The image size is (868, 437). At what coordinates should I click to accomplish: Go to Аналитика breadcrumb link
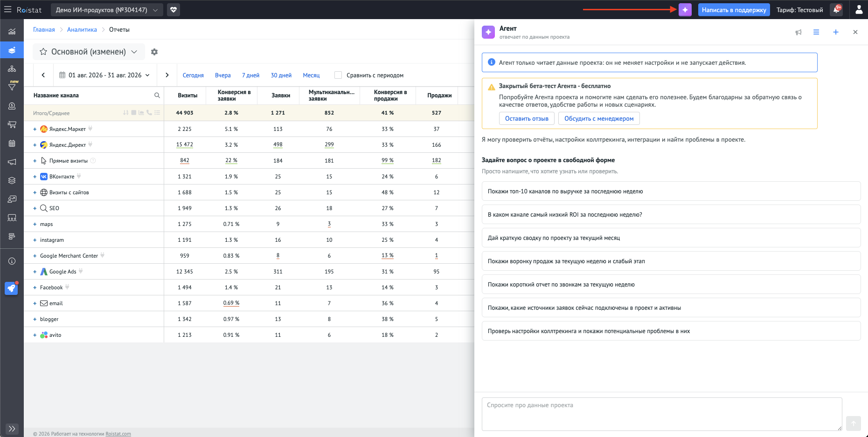point(82,29)
